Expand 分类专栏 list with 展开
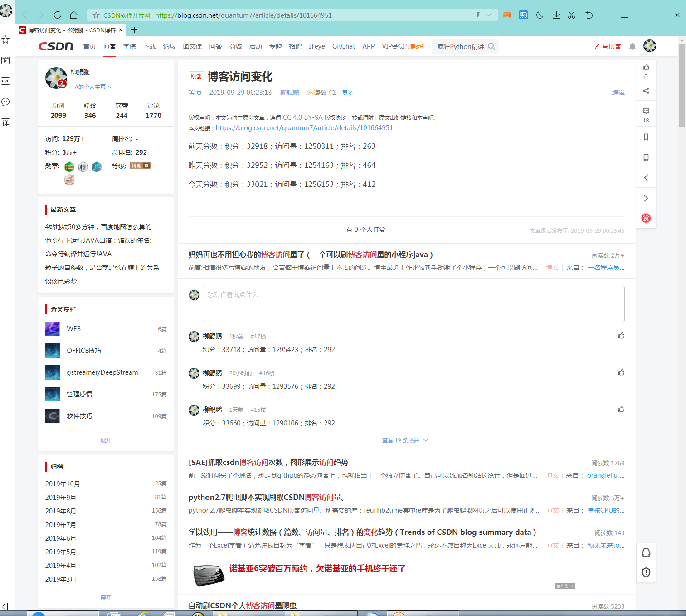 click(106, 440)
